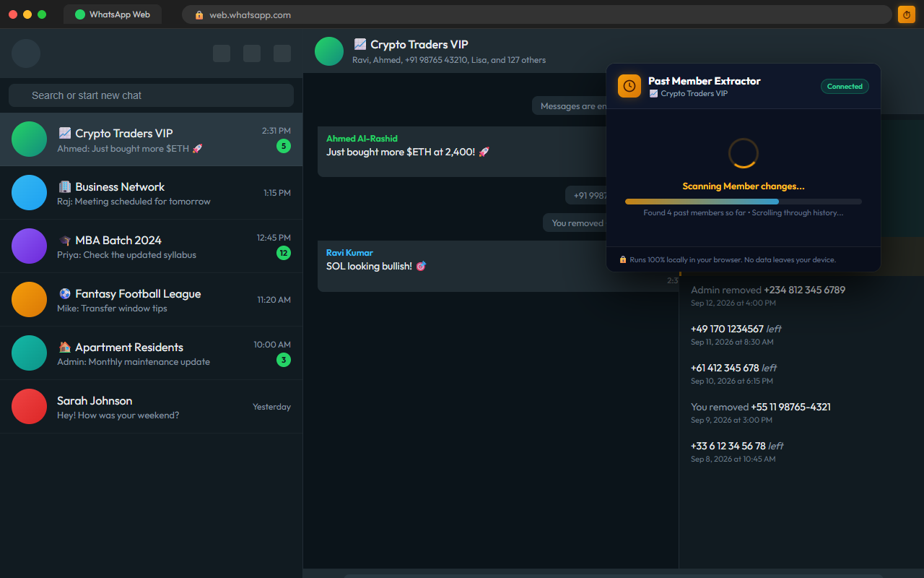Click the loading spinner in the extractor popup
Screen dimensions: 924x578
744,153
